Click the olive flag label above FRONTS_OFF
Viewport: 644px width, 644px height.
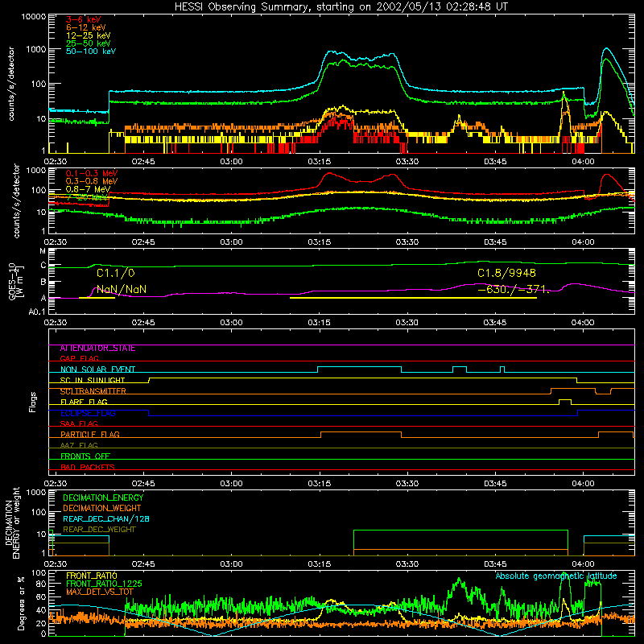tap(79, 446)
